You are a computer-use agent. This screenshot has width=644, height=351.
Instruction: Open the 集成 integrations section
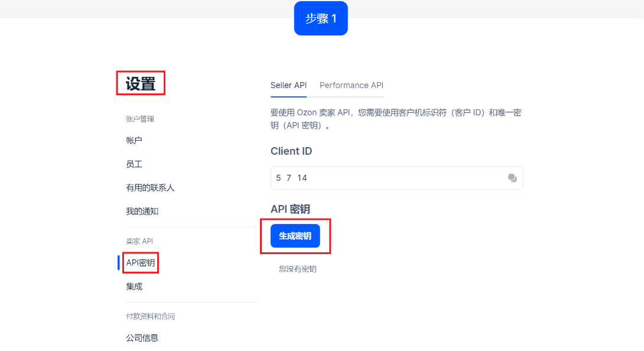[x=134, y=286]
